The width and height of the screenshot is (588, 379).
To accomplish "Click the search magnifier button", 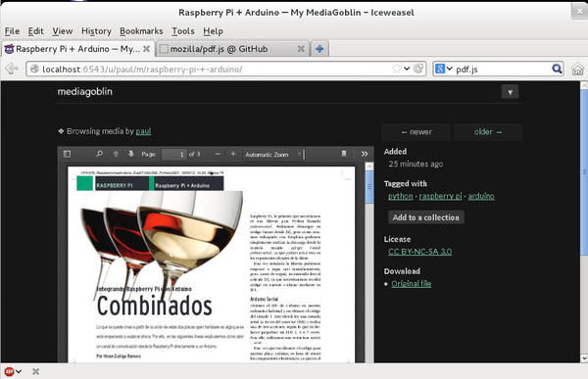I will (x=557, y=69).
